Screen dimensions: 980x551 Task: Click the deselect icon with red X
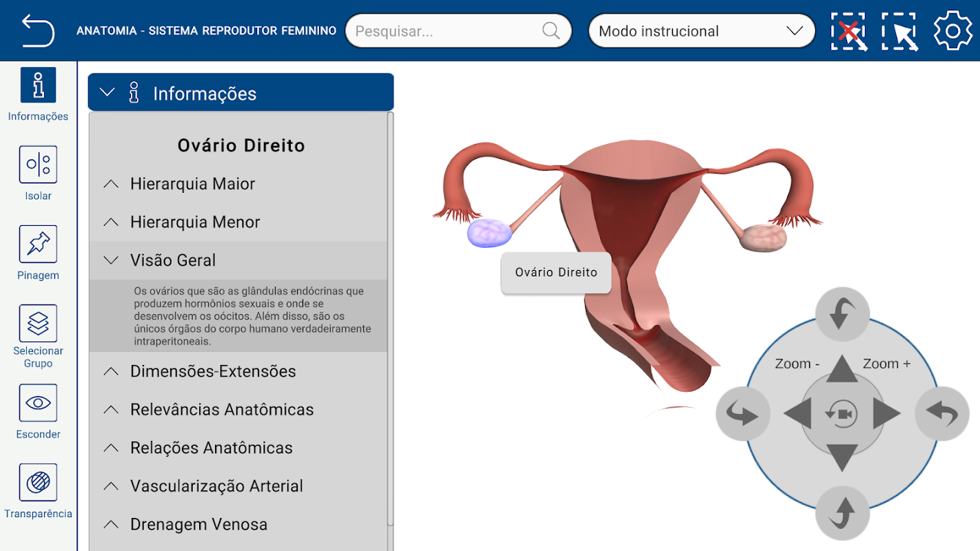click(x=849, y=31)
